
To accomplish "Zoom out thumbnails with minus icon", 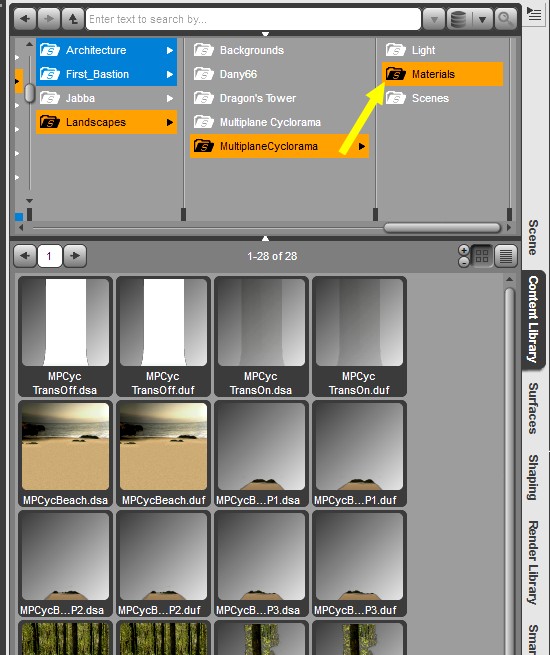I will [x=464, y=262].
